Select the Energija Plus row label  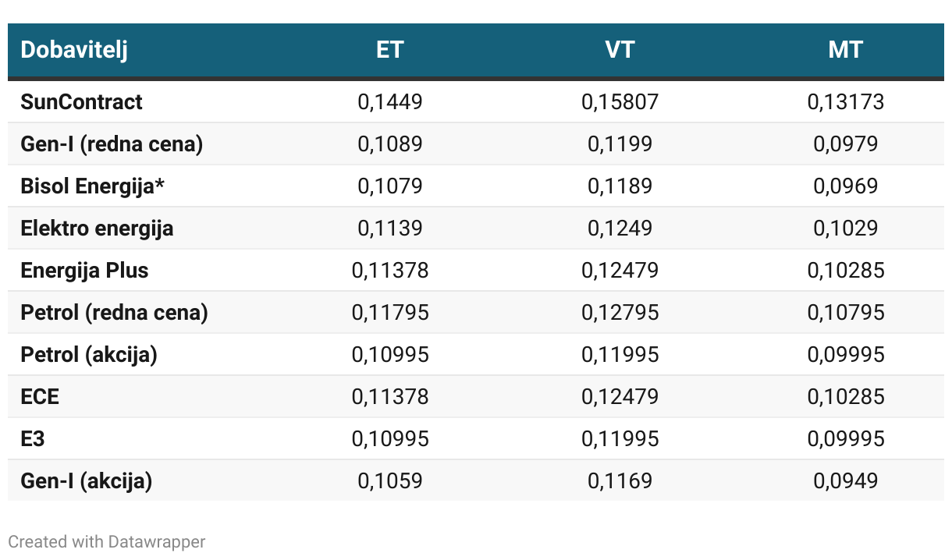pos(84,271)
